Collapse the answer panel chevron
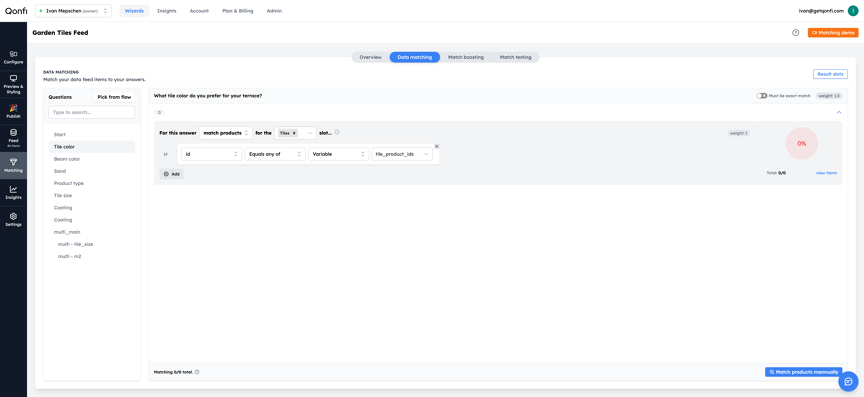This screenshot has width=864, height=397. [839, 112]
